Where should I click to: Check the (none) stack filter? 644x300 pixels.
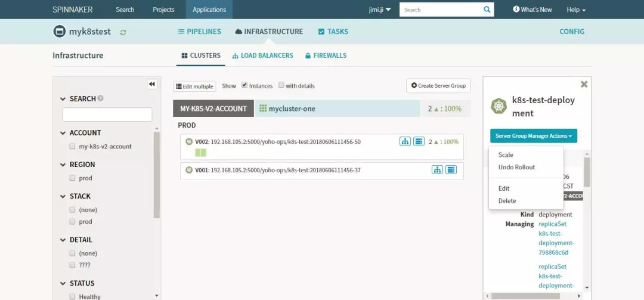(72, 209)
